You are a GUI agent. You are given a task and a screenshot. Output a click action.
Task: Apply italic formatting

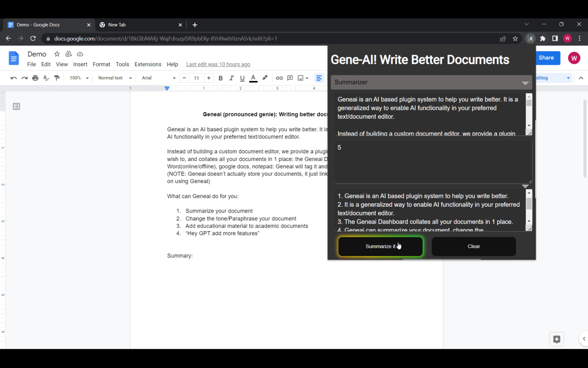(x=232, y=78)
